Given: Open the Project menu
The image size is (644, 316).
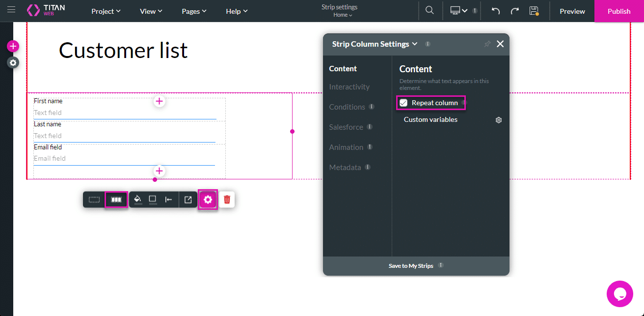Looking at the screenshot, I should point(106,11).
